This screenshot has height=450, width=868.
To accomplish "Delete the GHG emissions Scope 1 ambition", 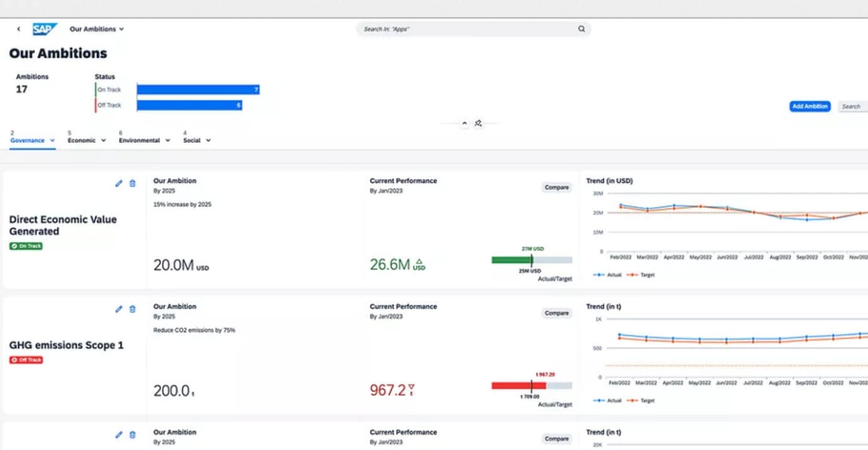I will click(132, 309).
